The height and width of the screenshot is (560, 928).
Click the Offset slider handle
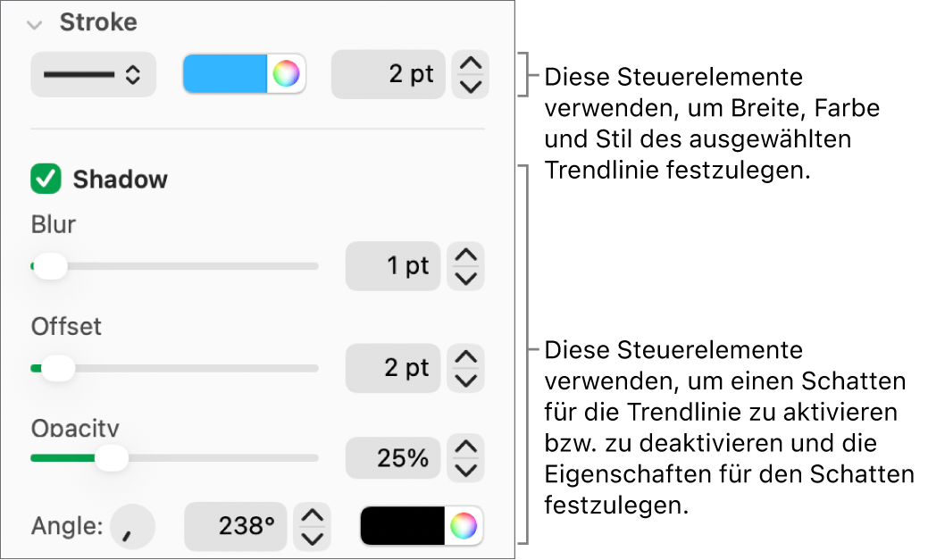pos(58,368)
